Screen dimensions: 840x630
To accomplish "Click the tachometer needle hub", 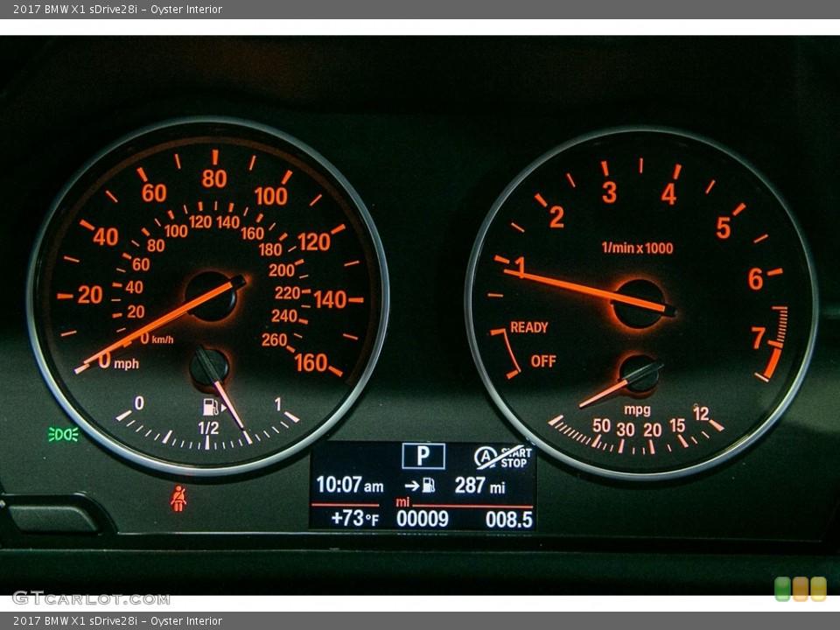I will click(x=639, y=304).
